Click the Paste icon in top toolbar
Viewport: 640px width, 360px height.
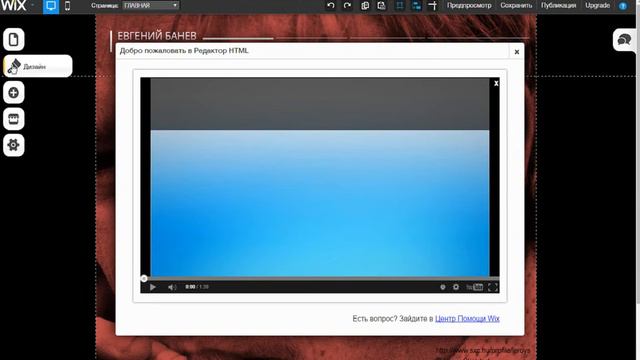(381, 5)
